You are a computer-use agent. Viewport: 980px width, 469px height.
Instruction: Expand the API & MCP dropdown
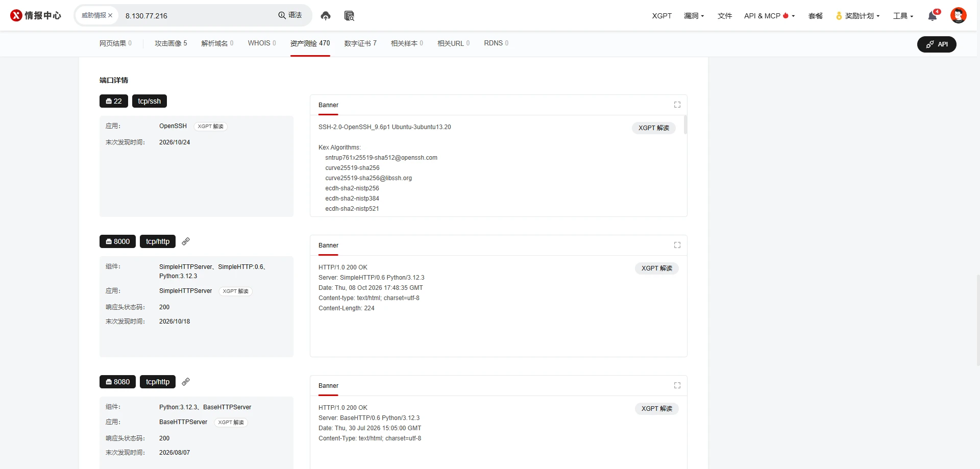[x=769, y=16]
